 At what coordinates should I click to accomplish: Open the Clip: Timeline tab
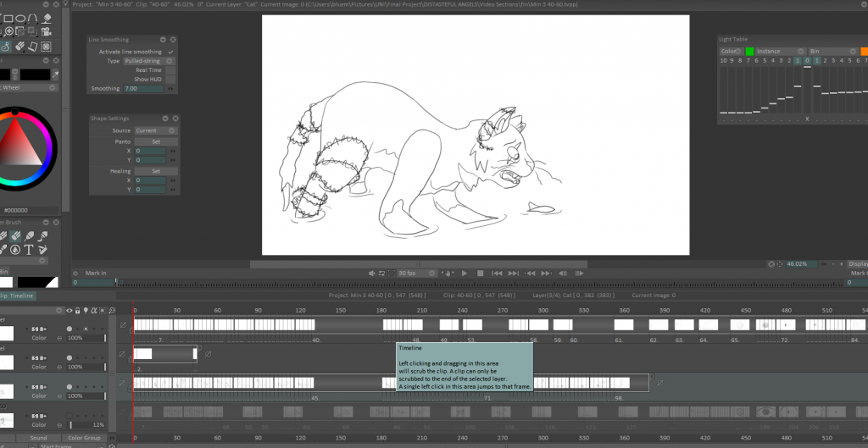click(18, 296)
